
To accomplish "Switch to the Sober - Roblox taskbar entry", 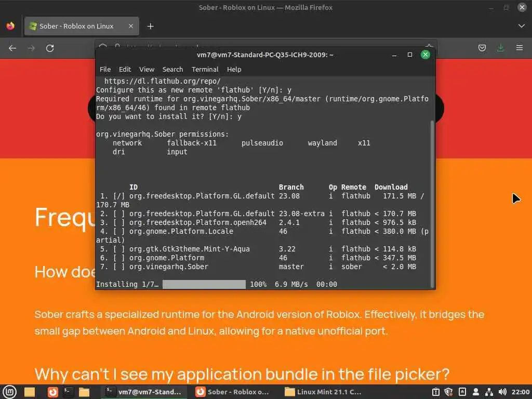I will point(233,392).
